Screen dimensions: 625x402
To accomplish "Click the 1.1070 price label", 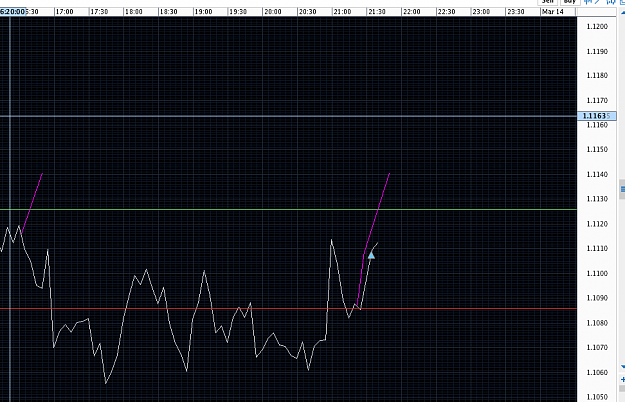I will pos(597,347).
